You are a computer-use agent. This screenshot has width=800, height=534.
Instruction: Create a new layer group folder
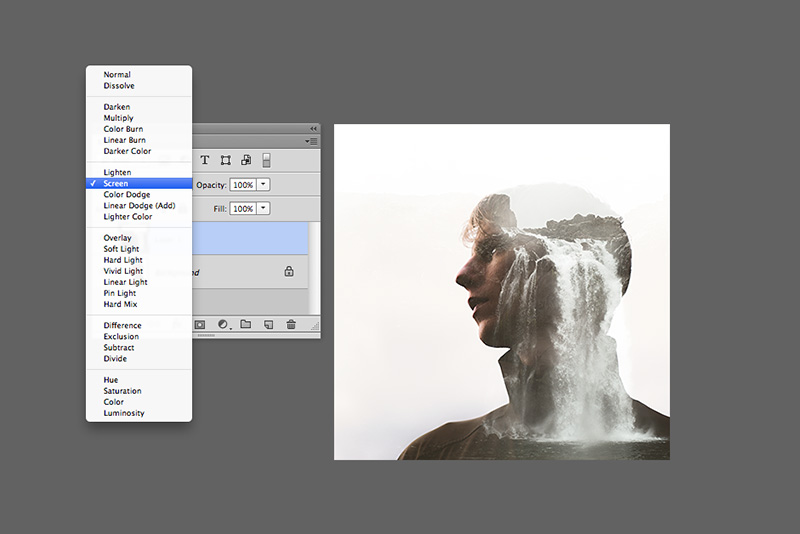[246, 324]
